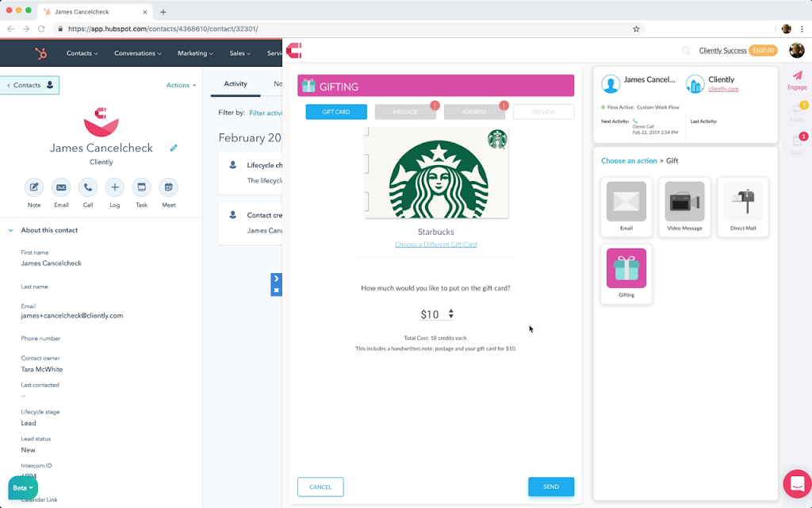Create a Note for the contact
Viewport: 812px width, 508px height.
tap(34, 187)
